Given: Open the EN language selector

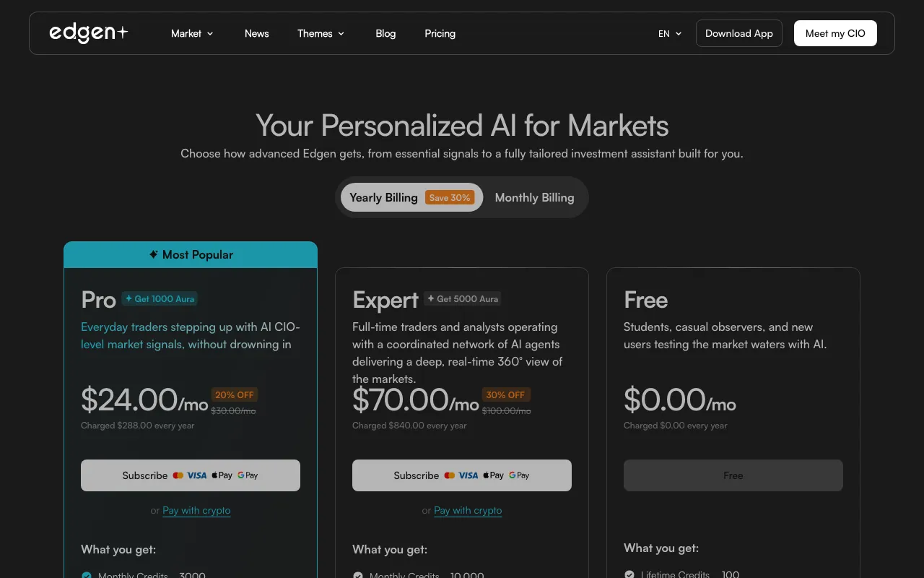Looking at the screenshot, I should [x=670, y=33].
